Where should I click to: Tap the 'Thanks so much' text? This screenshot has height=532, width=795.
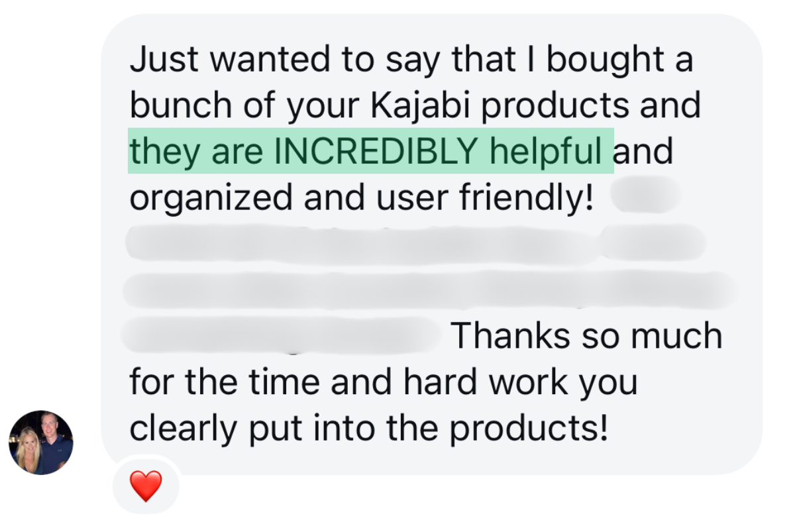587,336
